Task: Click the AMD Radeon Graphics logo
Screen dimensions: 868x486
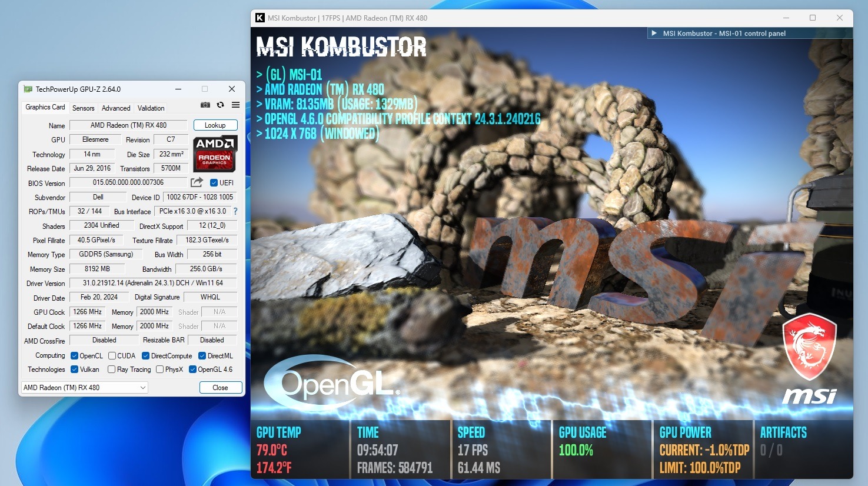Action: 215,153
